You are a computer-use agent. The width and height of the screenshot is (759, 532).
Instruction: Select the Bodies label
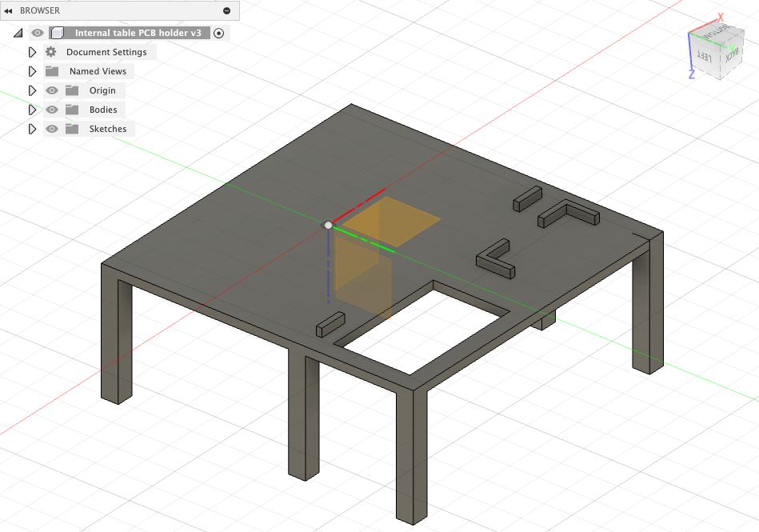[x=103, y=110]
